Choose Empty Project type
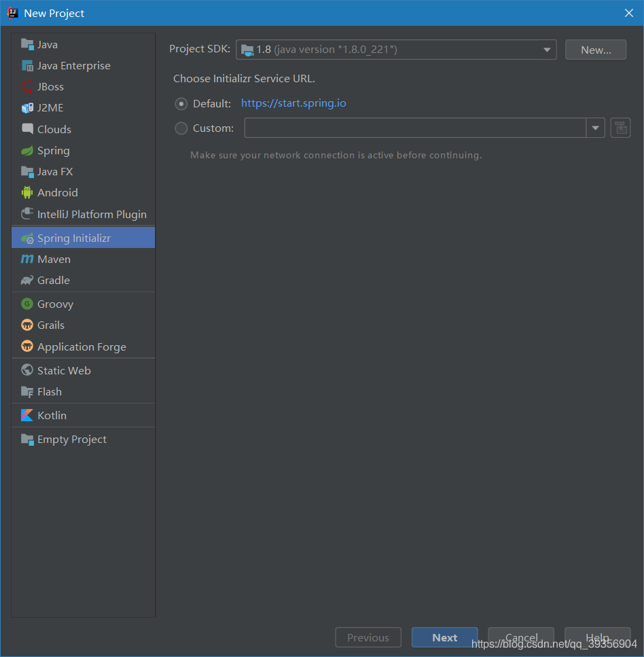The image size is (644, 657). [84, 439]
